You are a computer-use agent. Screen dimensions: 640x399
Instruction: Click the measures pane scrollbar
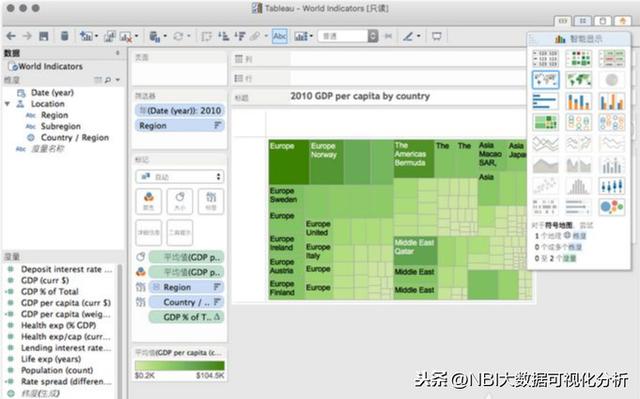(120, 330)
